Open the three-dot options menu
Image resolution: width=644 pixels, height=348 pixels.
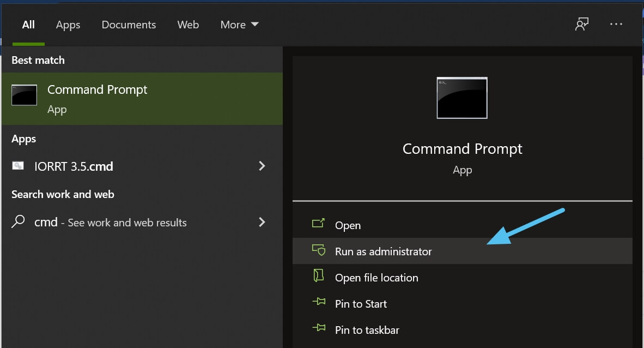(616, 24)
